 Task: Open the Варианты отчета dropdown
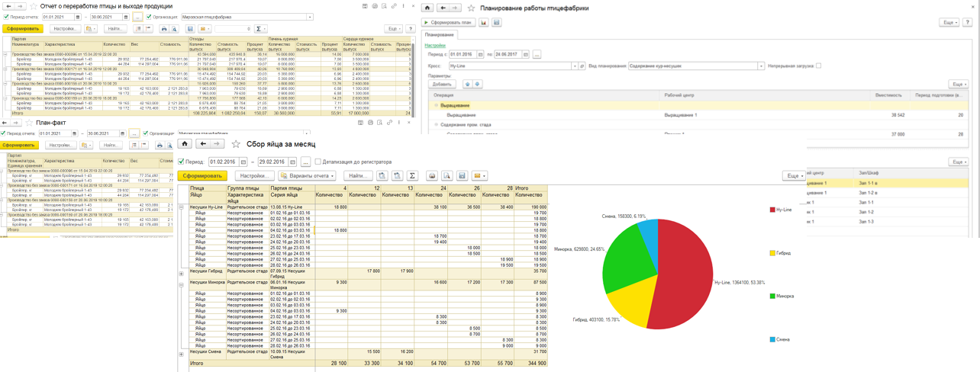(x=307, y=175)
